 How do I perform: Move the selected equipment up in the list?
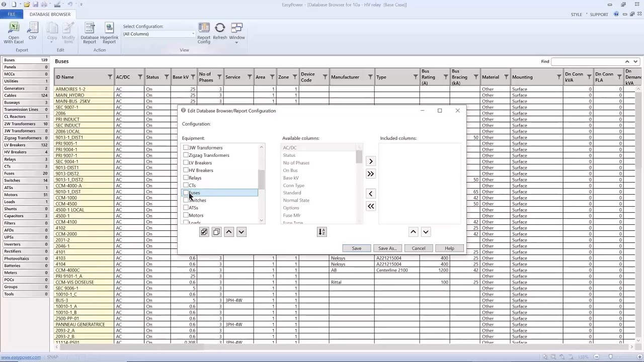[229, 232]
